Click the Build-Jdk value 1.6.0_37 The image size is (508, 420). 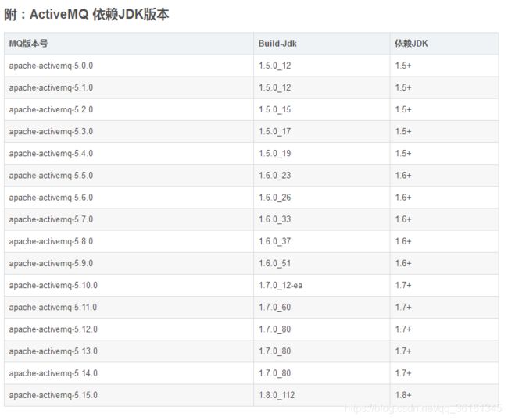[x=275, y=241]
